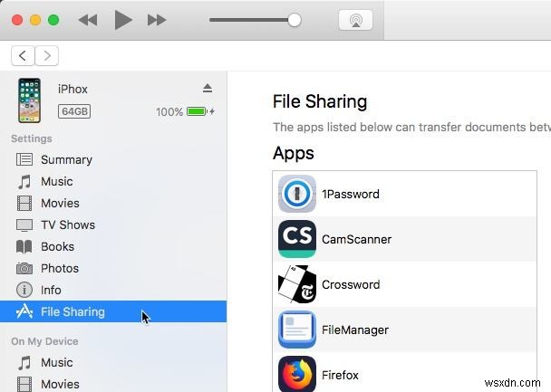Image resolution: width=551 pixels, height=392 pixels.
Task: Click the Crossword app icon
Action: 297,284
